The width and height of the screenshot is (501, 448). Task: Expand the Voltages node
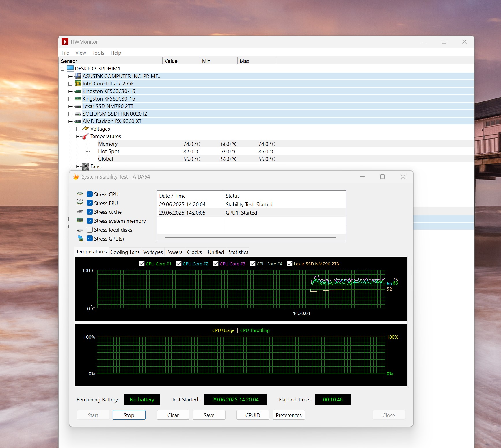(x=78, y=129)
